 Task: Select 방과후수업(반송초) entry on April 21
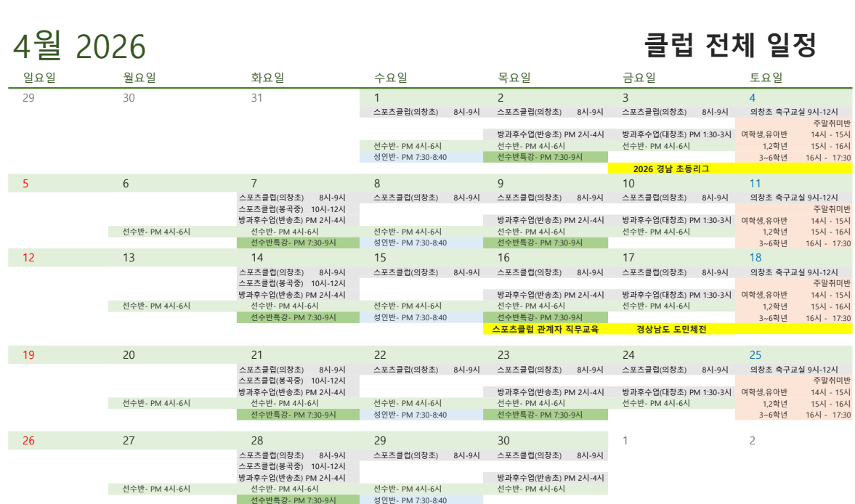(x=292, y=392)
